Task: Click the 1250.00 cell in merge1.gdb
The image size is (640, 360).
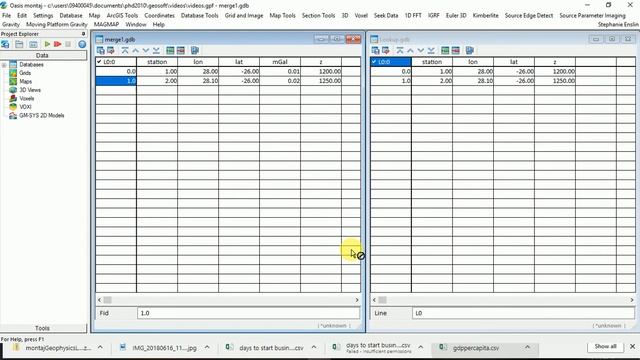Action: 321,81
